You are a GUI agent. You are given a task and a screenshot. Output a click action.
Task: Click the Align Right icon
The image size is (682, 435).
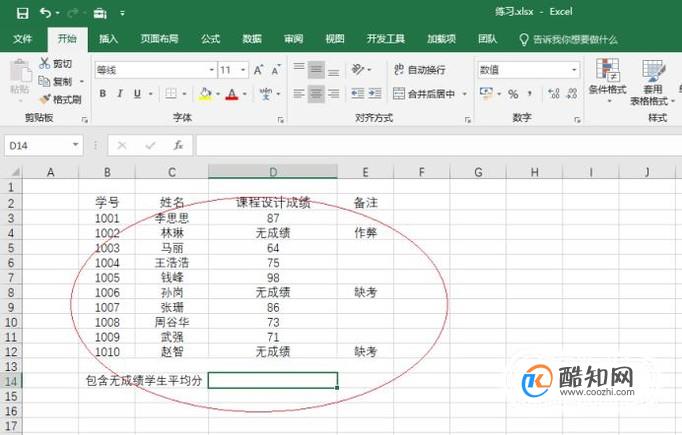tap(334, 94)
